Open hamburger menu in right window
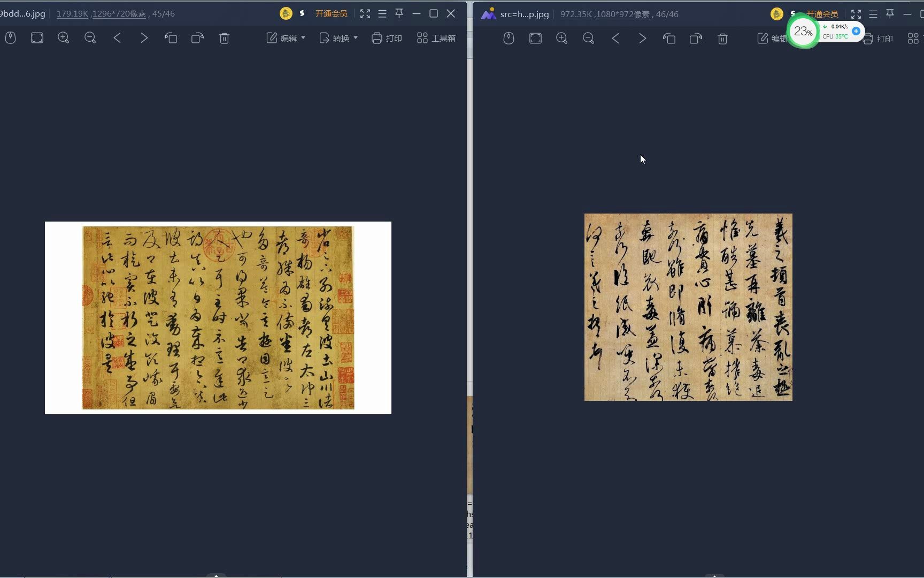This screenshot has height=578, width=924. [873, 14]
